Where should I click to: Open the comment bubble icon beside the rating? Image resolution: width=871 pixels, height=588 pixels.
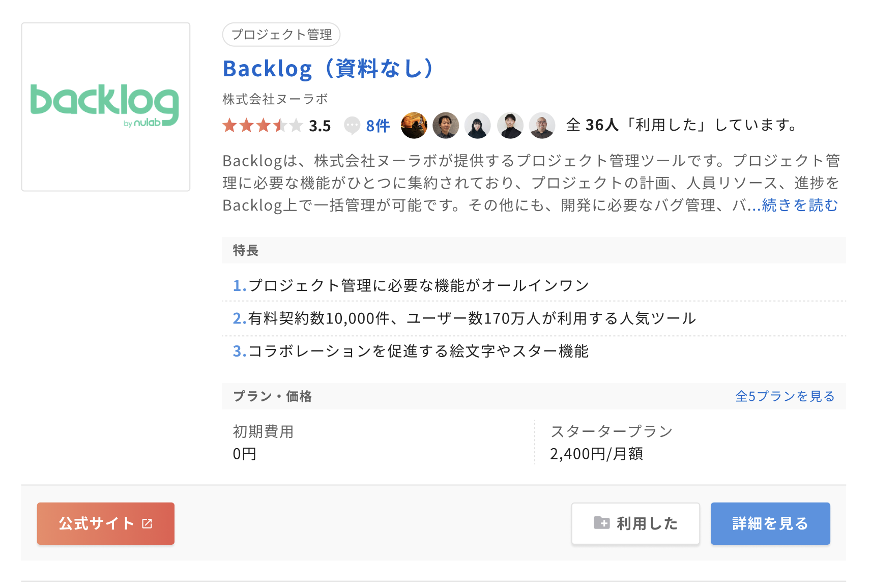(353, 125)
